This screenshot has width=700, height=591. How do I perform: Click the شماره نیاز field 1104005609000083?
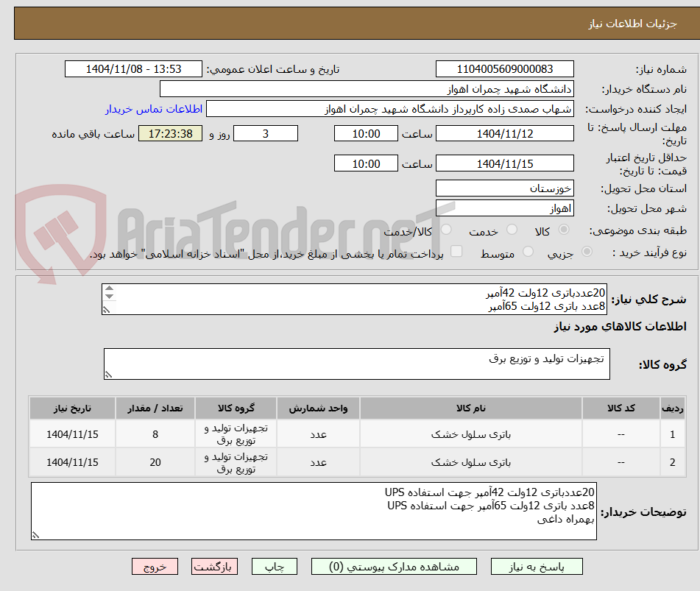point(504,69)
